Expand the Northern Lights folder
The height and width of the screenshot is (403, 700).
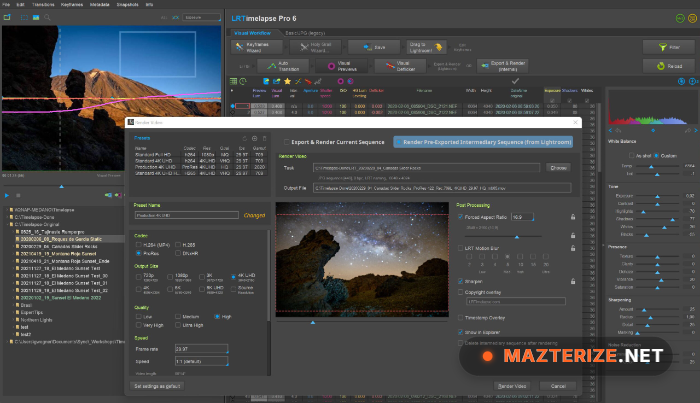tap(13, 320)
